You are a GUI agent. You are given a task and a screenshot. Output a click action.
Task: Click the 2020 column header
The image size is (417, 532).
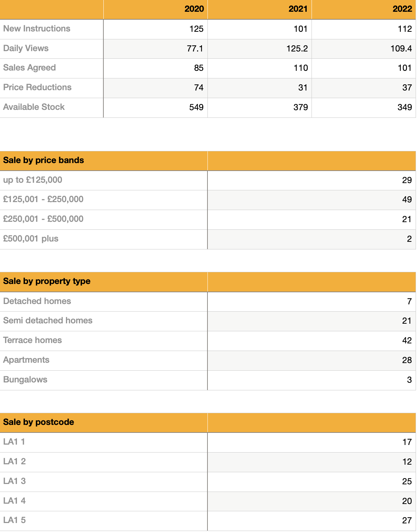tap(194, 9)
